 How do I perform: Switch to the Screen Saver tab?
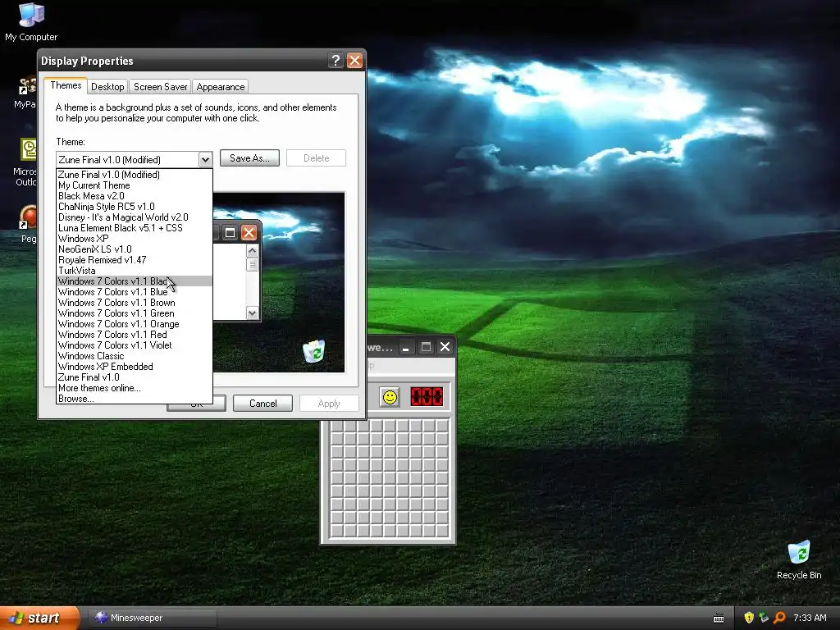(x=160, y=87)
